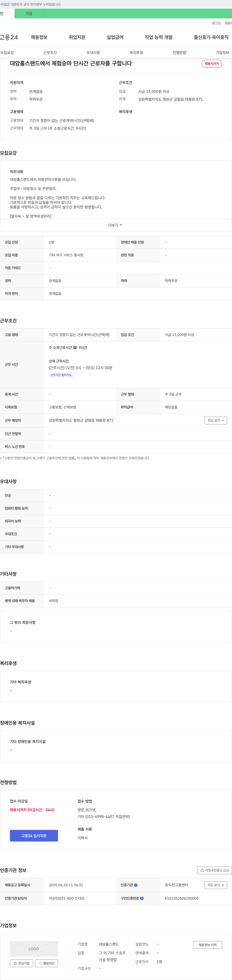Jump to 복리후생 section tab
This screenshot has height=980, width=232.
[136, 53]
